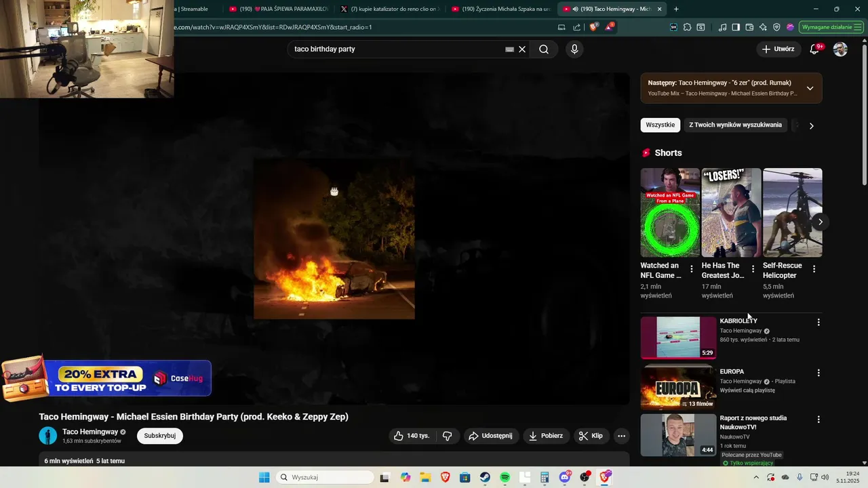
Task: Click the Klip clip button
Action: [x=591, y=436]
